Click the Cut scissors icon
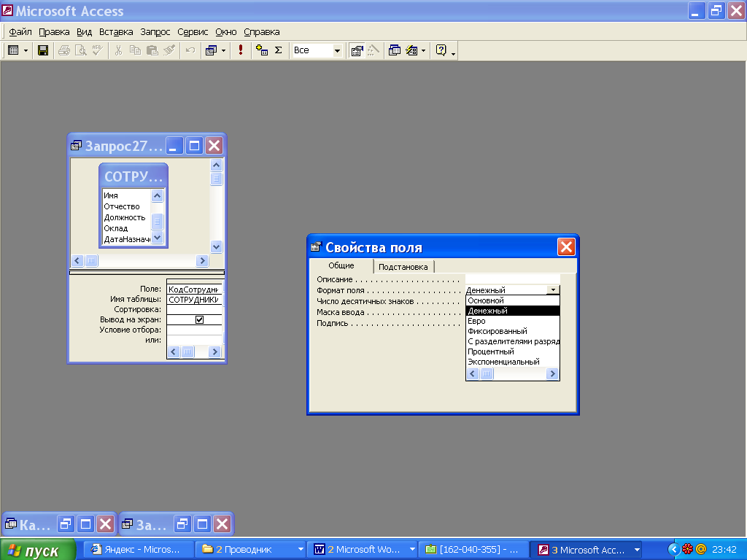Screen dimensions: 747x560 click(119, 50)
